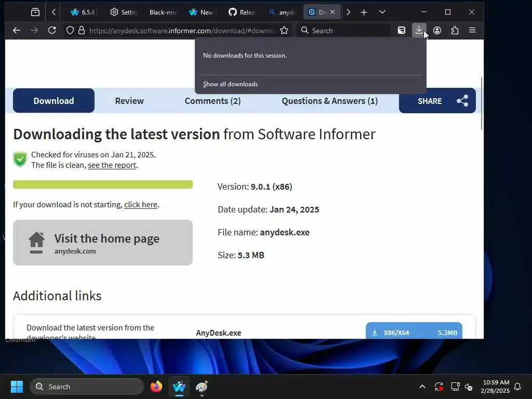This screenshot has width=532, height=399.
Task: Select the Download page tab
Action: coord(54,101)
